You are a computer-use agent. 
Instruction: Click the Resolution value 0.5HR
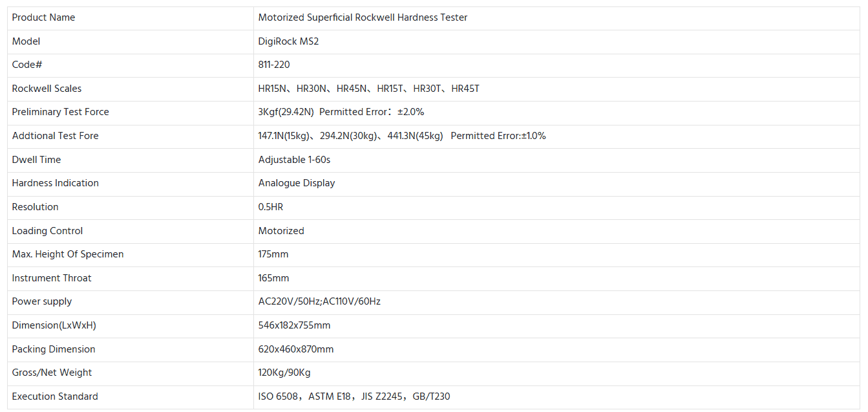coord(271,207)
